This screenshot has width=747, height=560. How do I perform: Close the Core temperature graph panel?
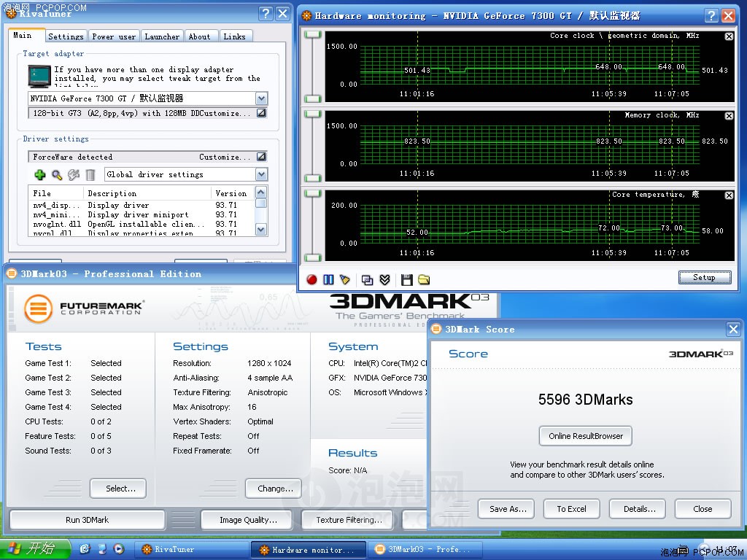729,195
